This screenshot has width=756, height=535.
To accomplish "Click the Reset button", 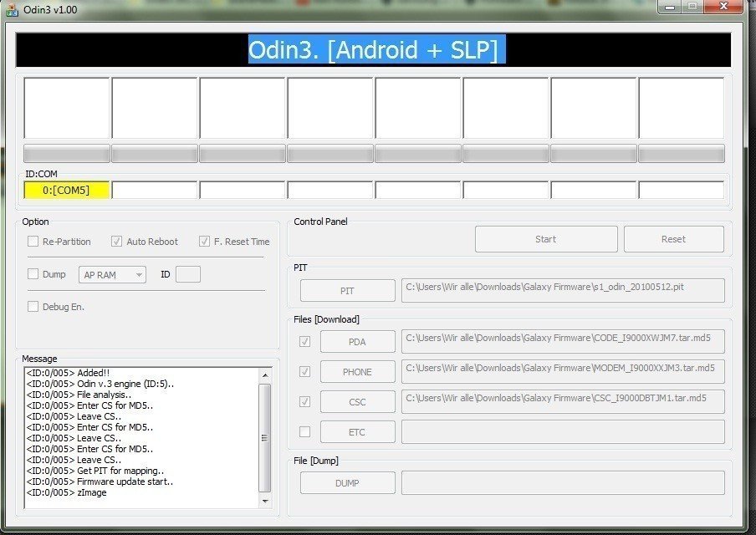I will pyautogui.click(x=673, y=239).
